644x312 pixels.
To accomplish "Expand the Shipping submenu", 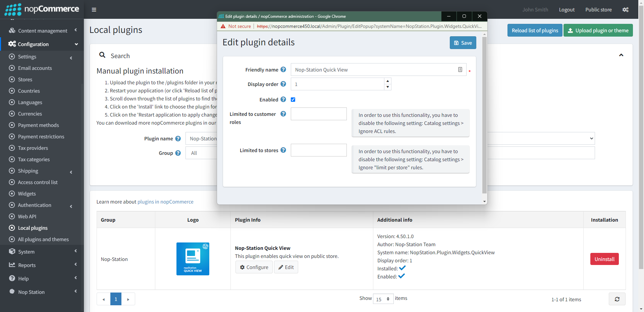I will [42, 171].
